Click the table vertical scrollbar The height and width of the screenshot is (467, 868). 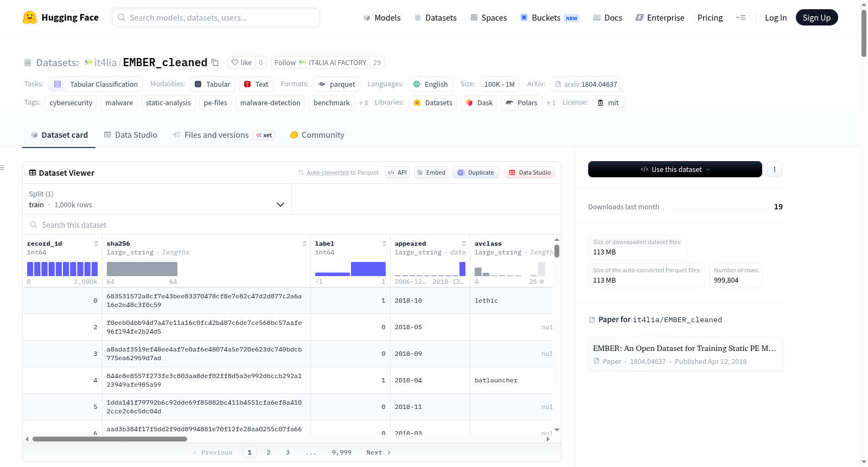(557, 251)
